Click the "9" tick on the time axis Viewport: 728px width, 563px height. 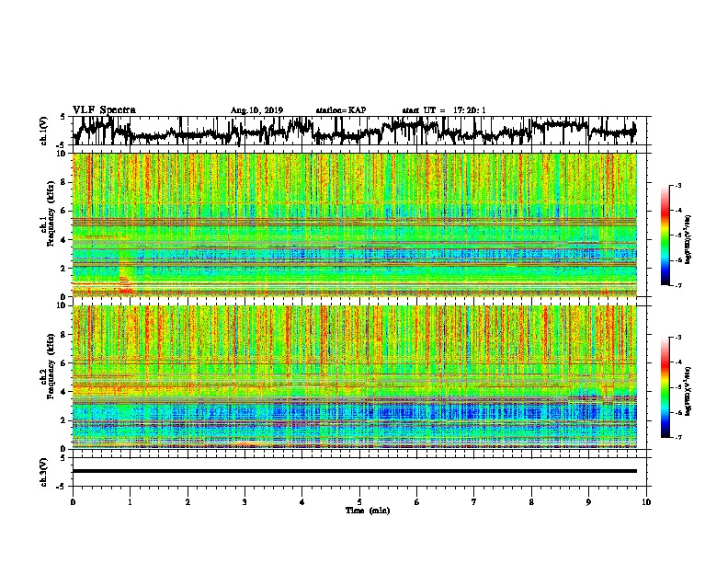coord(588,502)
